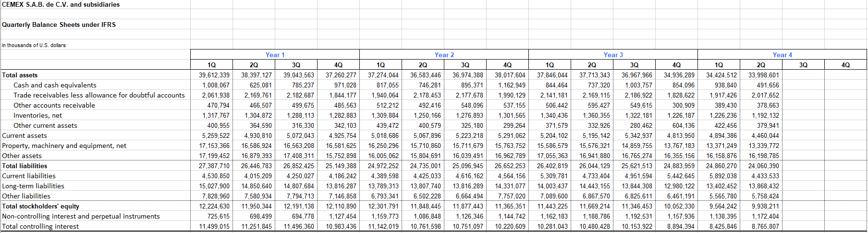Click the non-controlling interest value 1,192,531
Image resolution: width=868 pixels, height=233 pixels.
(638, 216)
